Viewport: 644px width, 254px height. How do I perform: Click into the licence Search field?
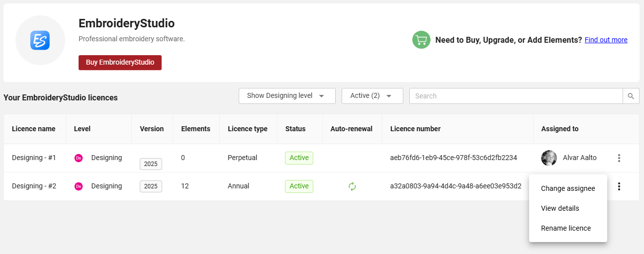click(516, 96)
